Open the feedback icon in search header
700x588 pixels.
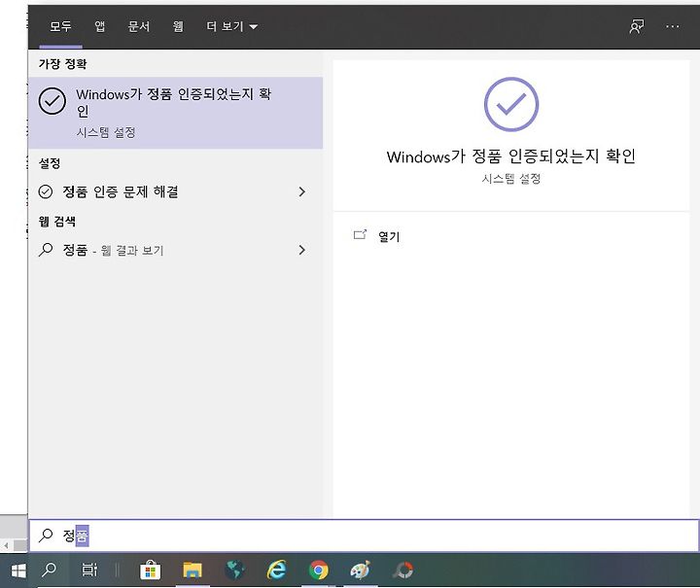point(637,26)
